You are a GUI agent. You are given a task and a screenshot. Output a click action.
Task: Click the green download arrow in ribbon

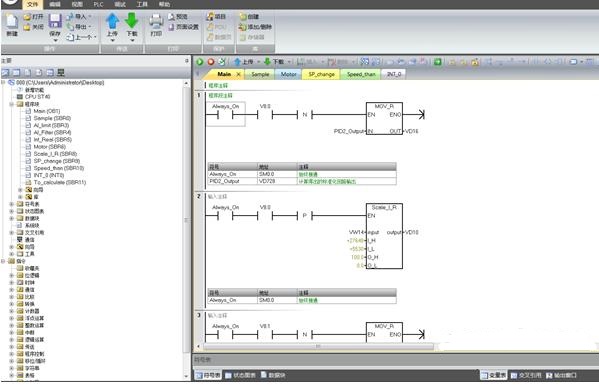point(131,21)
